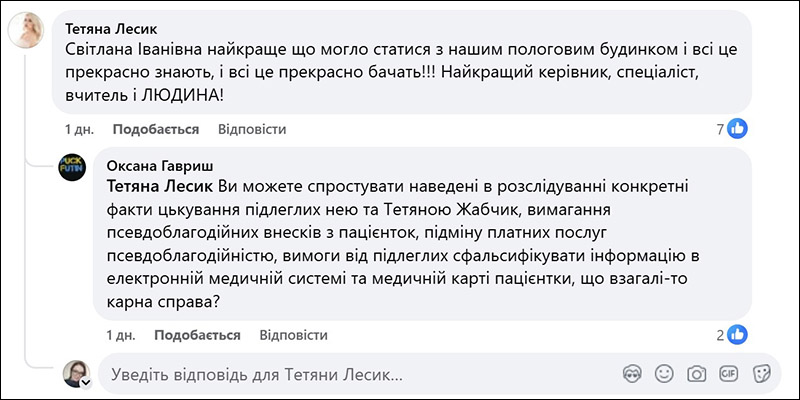
Task: Open timestamp 1 дн. of first comment
Action: [x=80, y=130]
